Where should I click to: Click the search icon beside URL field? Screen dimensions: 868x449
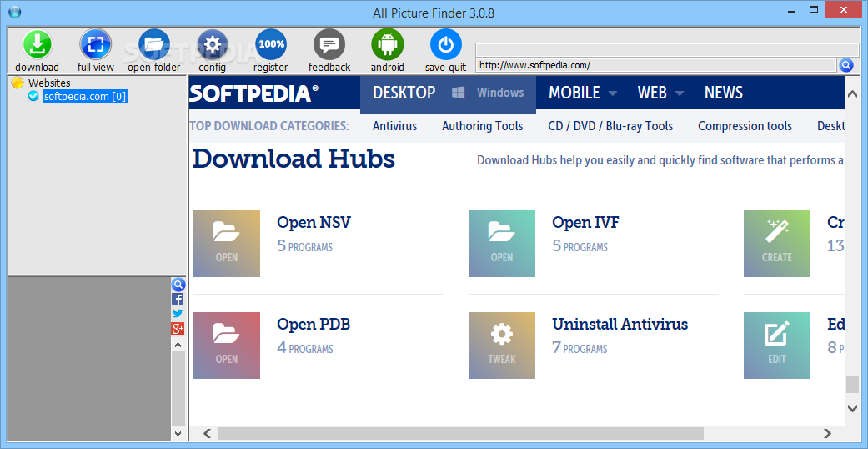point(845,65)
